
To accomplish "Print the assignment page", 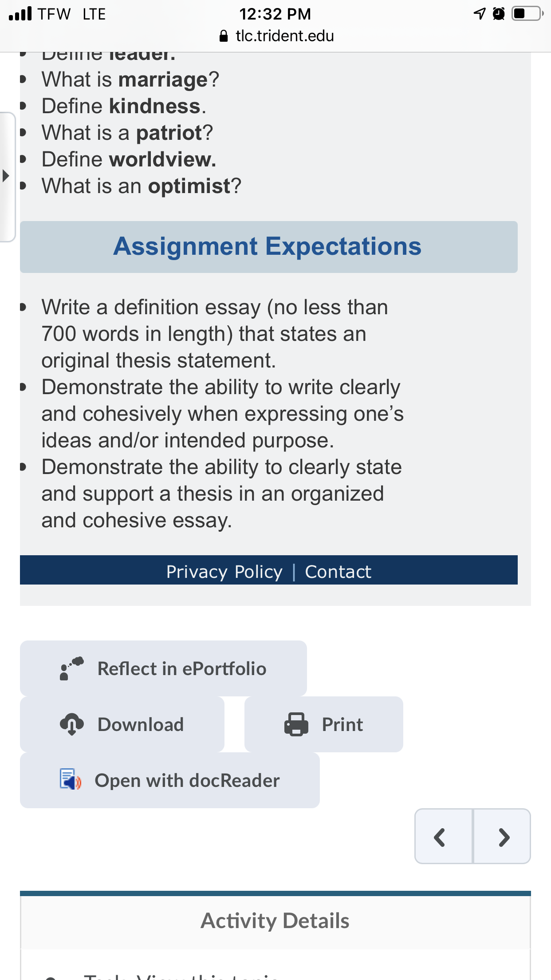I will [323, 724].
